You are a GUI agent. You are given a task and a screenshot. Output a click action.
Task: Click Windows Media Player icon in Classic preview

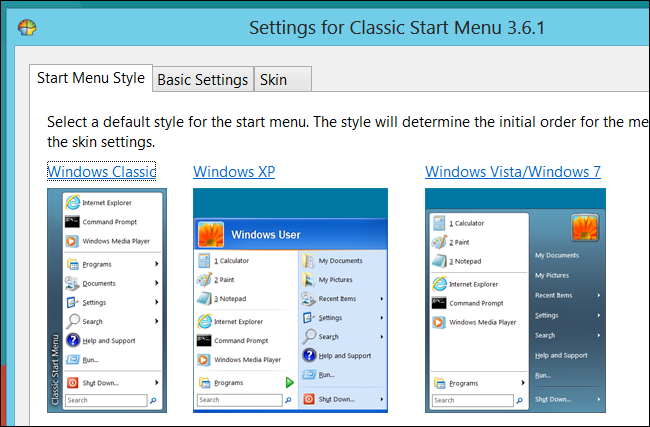[x=72, y=241]
